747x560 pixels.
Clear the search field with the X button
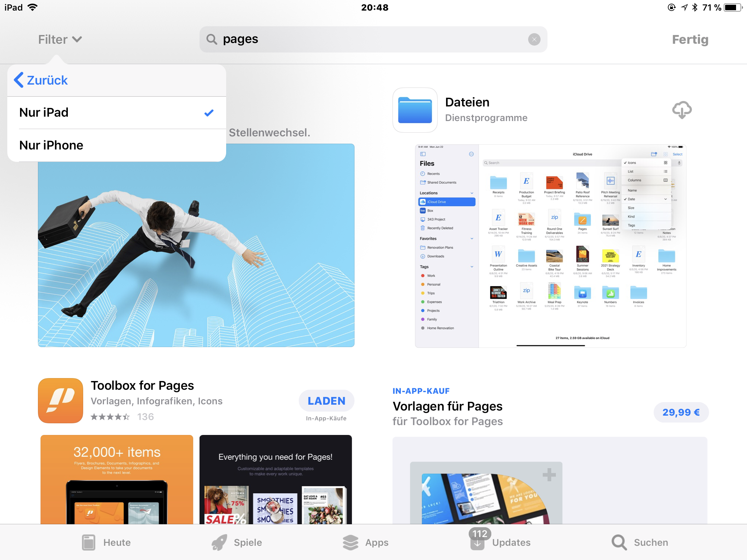point(534,39)
